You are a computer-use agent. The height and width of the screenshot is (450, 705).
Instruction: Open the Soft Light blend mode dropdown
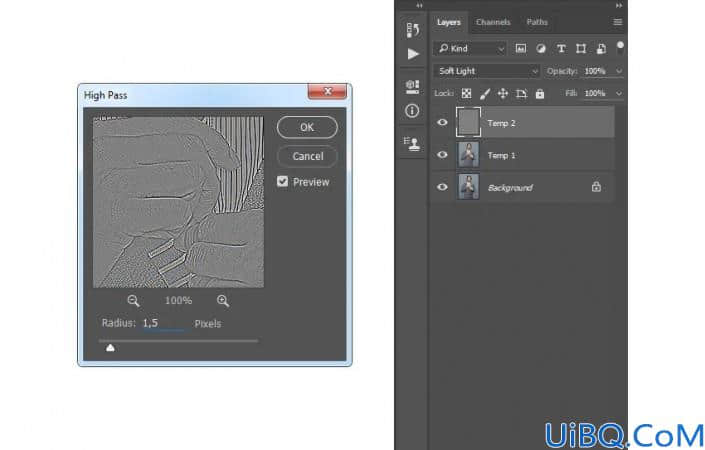click(x=487, y=71)
